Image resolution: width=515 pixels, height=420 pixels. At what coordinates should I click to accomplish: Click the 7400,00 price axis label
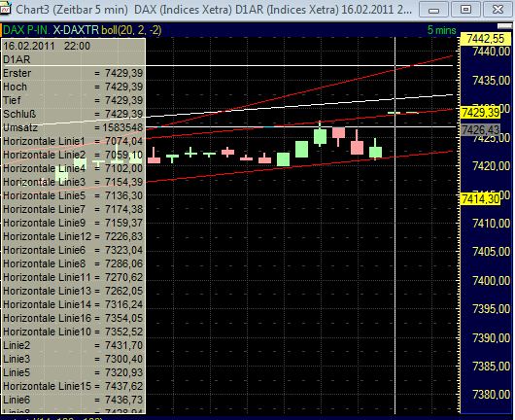(491, 281)
